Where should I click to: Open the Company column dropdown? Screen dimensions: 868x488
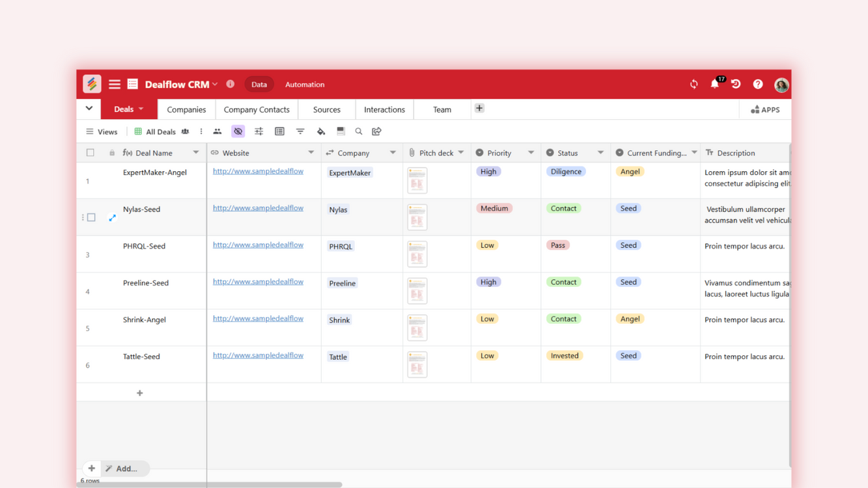(393, 153)
